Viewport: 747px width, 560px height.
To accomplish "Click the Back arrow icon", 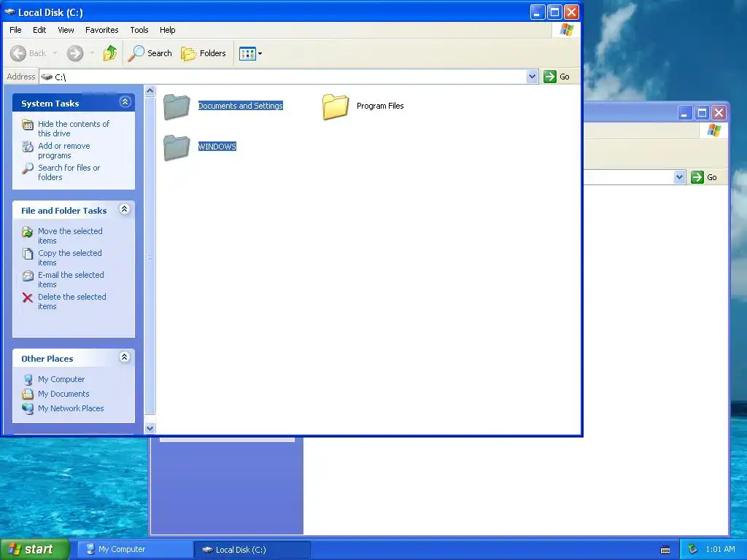I will click(18, 53).
